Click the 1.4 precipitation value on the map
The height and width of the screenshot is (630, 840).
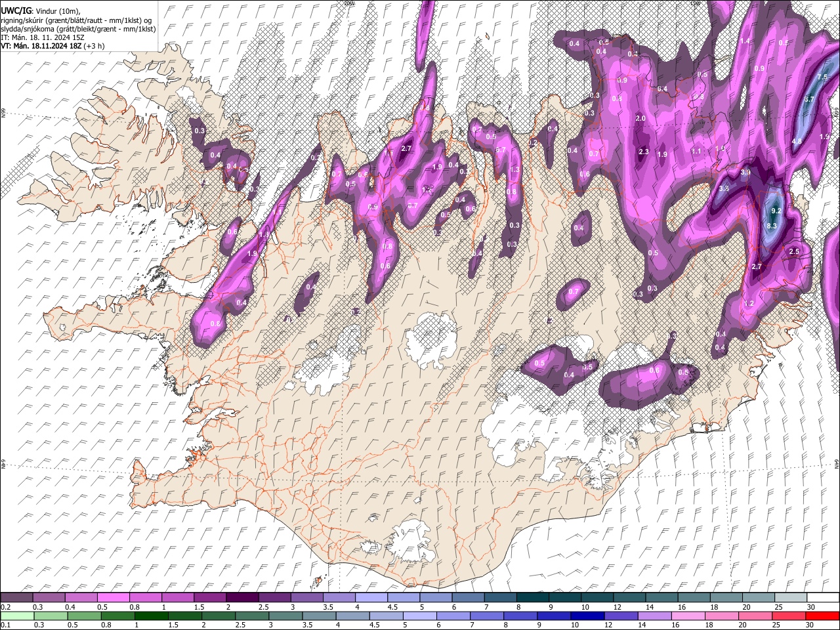pos(745,41)
